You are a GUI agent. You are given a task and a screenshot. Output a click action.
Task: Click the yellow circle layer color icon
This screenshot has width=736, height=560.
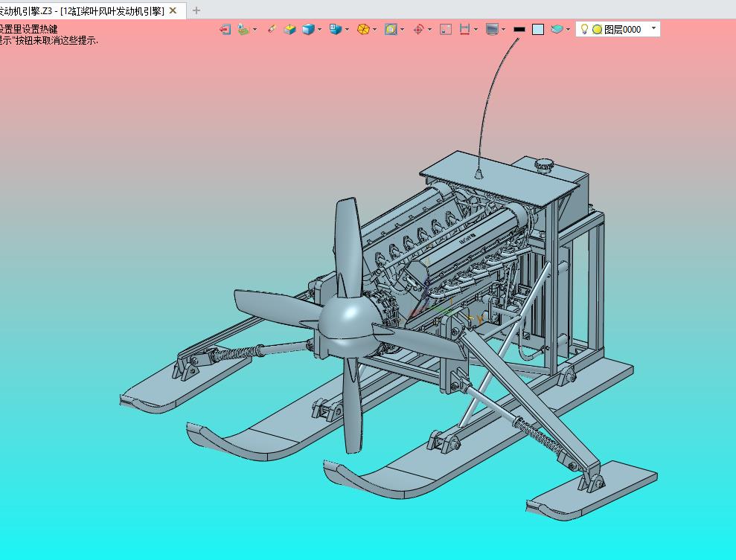[x=597, y=30]
